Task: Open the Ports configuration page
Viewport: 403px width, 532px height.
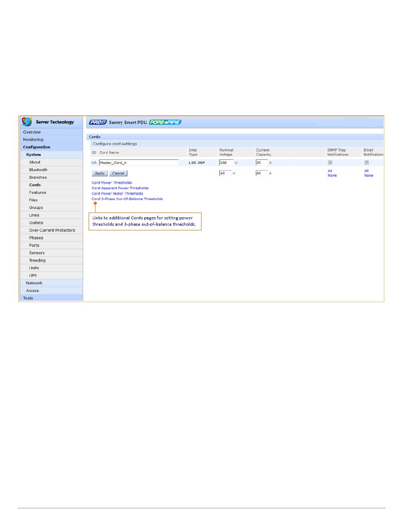Action: tap(51, 245)
